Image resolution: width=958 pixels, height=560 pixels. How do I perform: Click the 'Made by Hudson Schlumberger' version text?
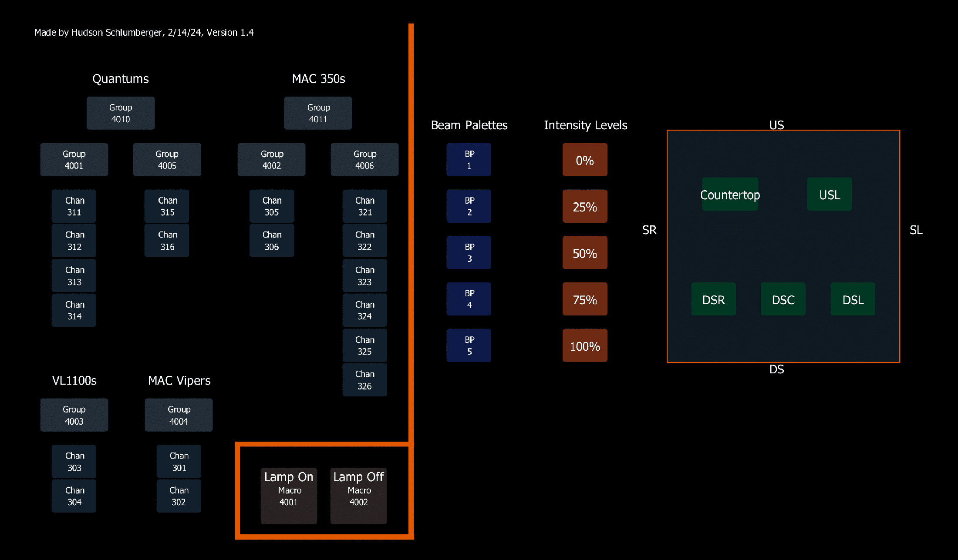[x=144, y=33]
